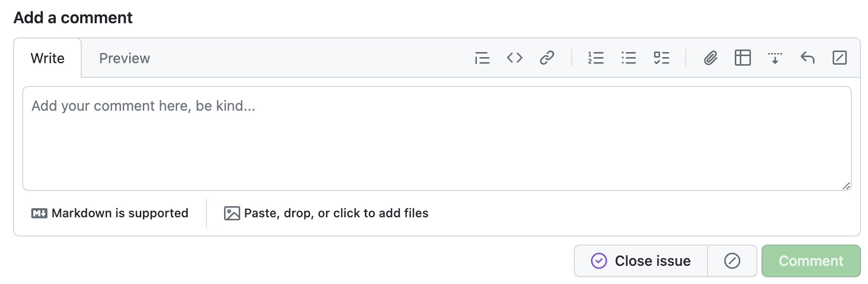Switch to the Write tab
Screen dimensions: 868x284
coord(47,58)
